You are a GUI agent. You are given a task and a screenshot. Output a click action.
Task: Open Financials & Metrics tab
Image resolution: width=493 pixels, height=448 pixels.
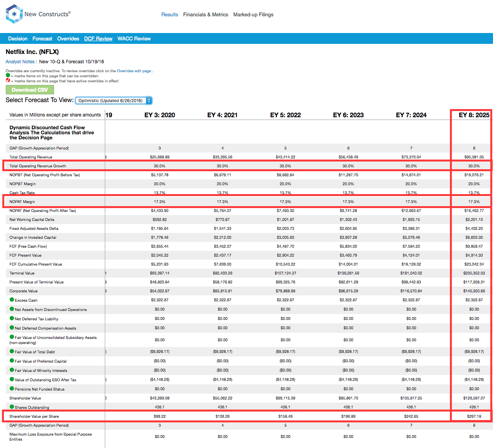click(206, 14)
